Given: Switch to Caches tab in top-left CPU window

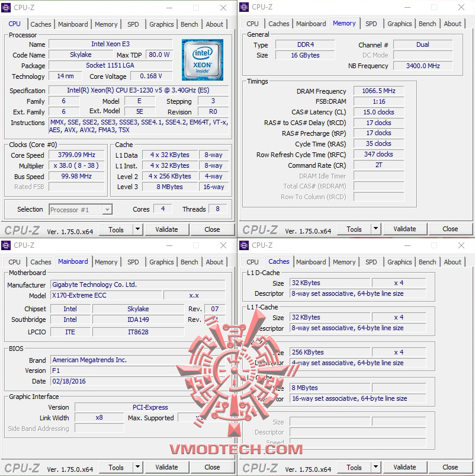Looking at the screenshot, I should 41,24.
